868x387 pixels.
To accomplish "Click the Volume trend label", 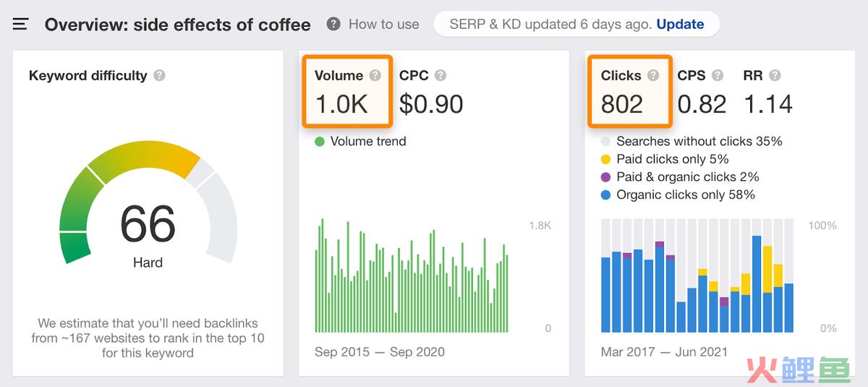I will tap(368, 142).
